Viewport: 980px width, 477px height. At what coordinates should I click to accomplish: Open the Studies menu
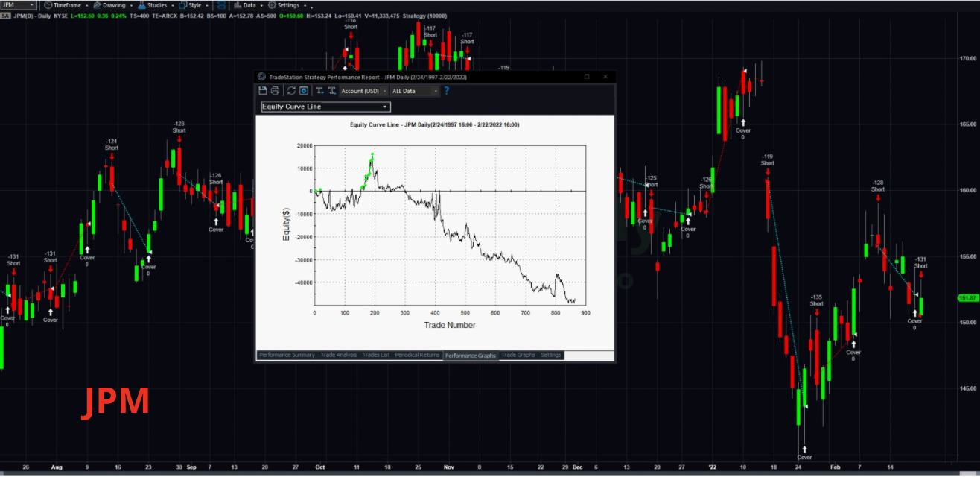(x=152, y=5)
